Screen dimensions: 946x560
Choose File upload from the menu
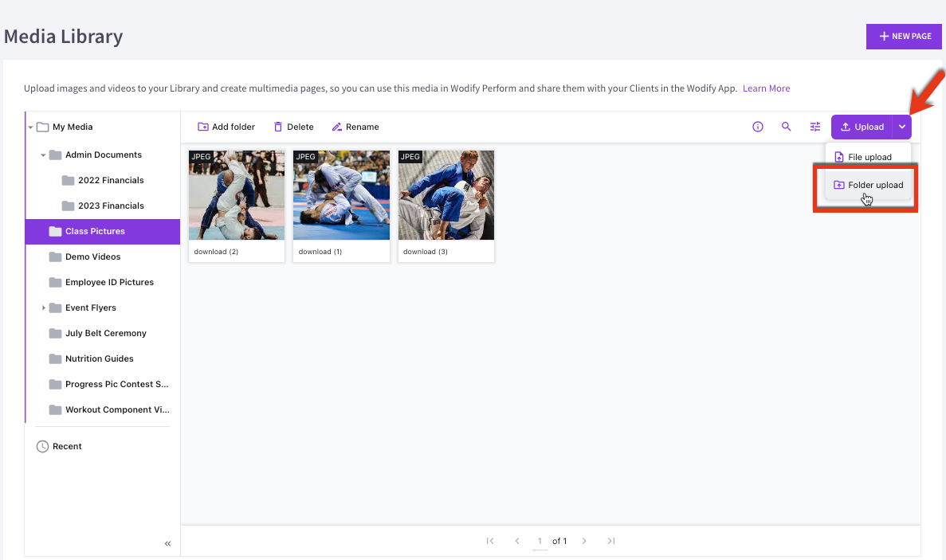coord(868,157)
